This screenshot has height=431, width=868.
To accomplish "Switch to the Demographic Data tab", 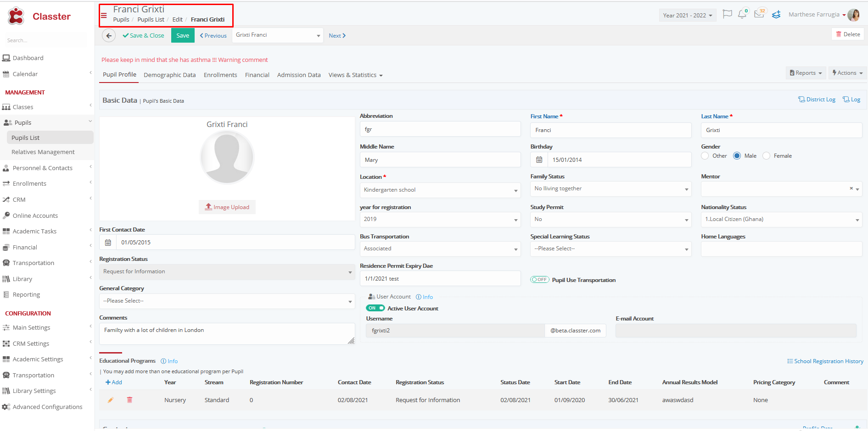I will [169, 75].
